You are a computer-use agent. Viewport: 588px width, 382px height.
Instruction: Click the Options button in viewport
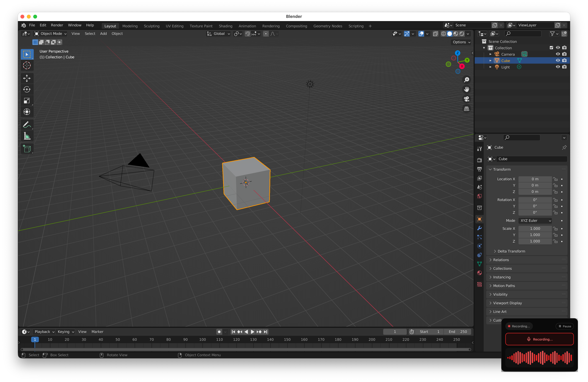tap(461, 42)
